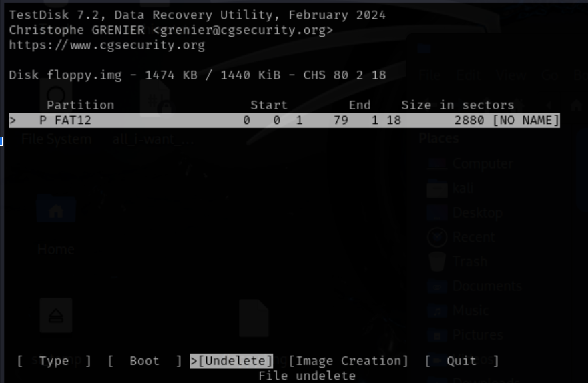Select the [ Quit ] option

pyautogui.click(x=462, y=360)
